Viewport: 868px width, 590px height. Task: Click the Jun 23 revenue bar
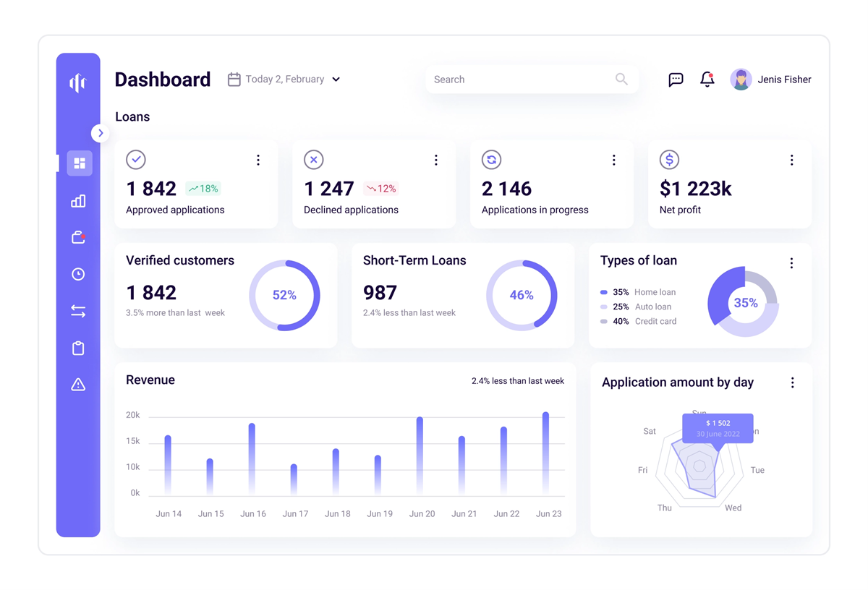(x=546, y=453)
